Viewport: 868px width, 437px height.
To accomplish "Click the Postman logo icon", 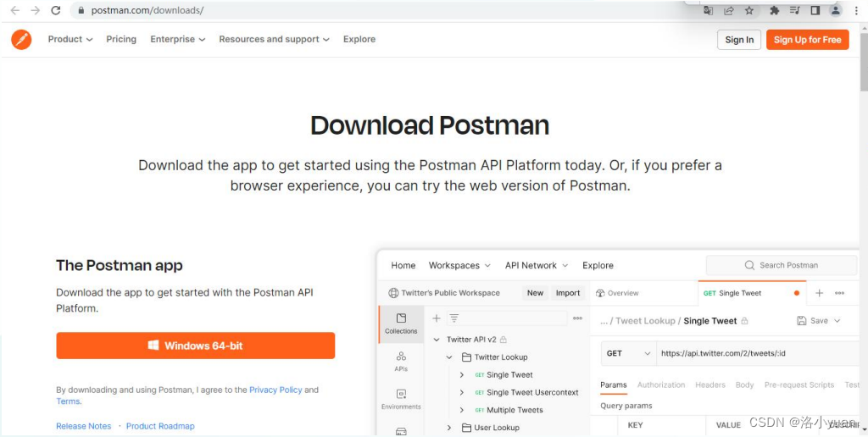I will point(21,39).
